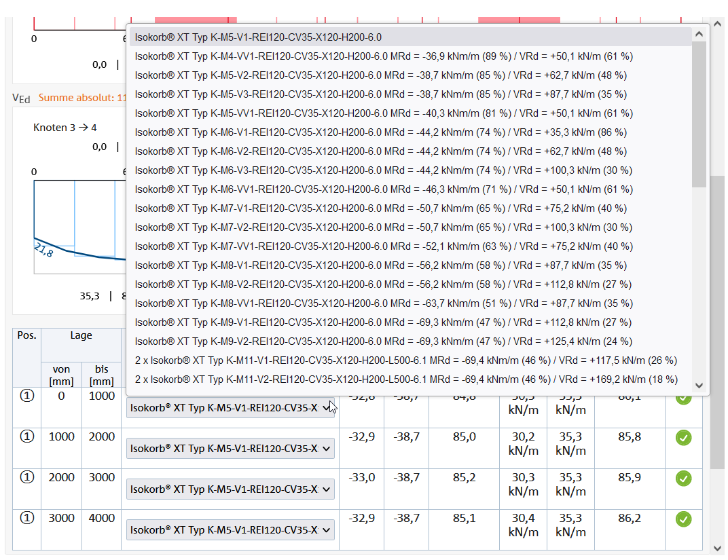Screen dimensions: 728x560
Task: Choose K-M7-V1 option with VRd +75,2 kN/m
Action: [410, 208]
